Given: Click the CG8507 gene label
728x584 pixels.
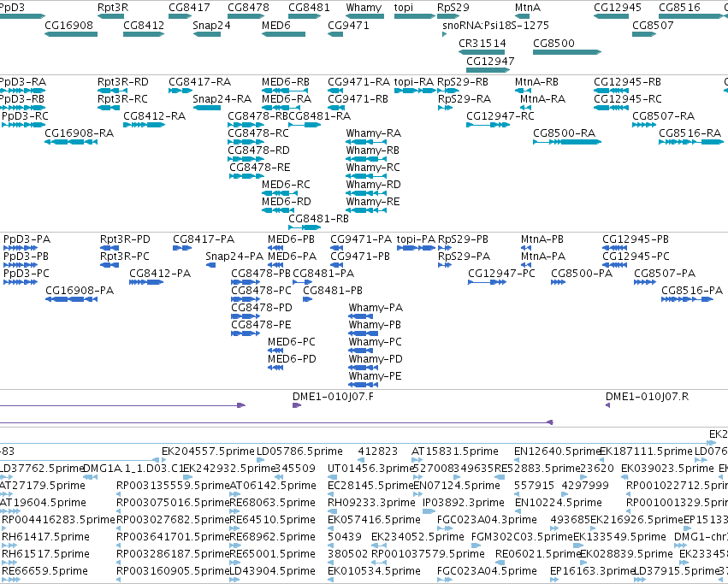Looking at the screenshot, I should click(653, 25).
